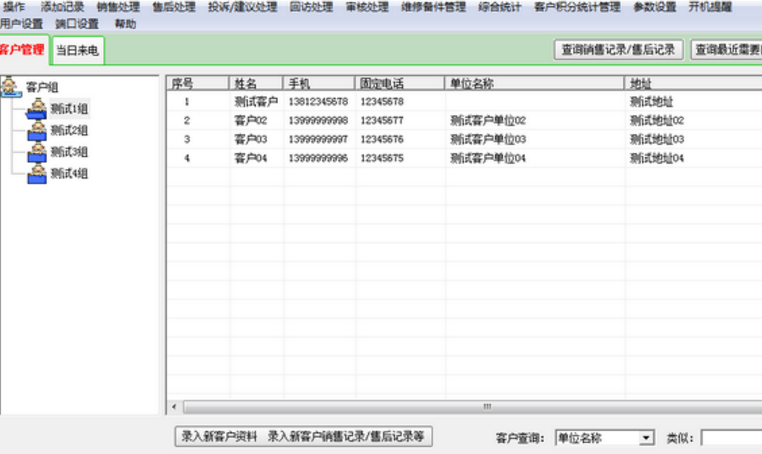Open the 客户积分统计管理 menu
This screenshot has height=454, width=762.
(577, 7)
